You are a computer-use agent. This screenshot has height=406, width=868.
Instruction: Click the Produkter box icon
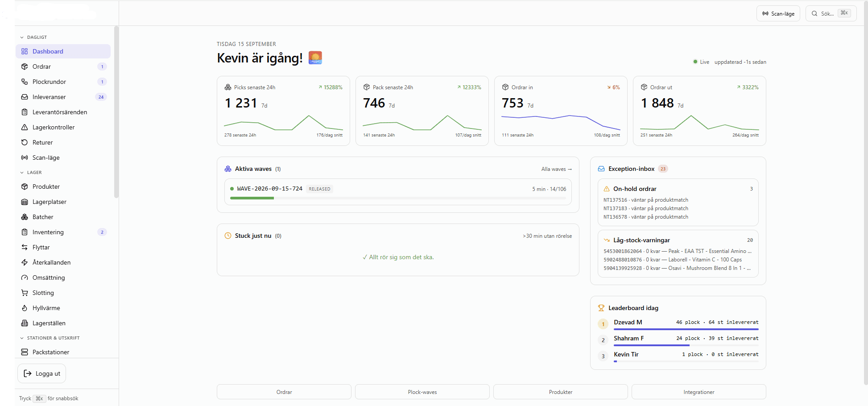(x=25, y=186)
